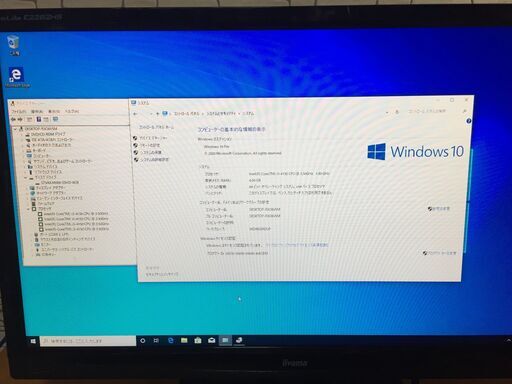
Task: Open Task View on the taskbar
Action: 156,340
